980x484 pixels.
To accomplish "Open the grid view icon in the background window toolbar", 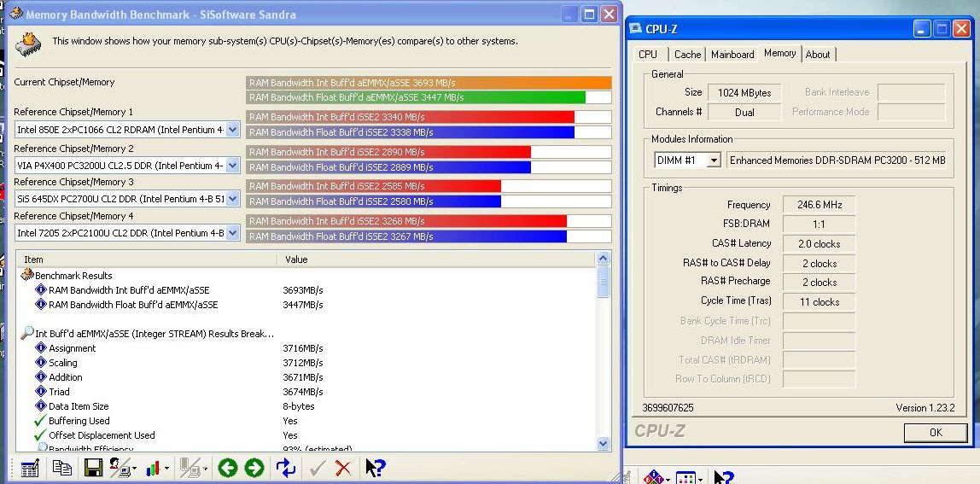I will click(687, 478).
